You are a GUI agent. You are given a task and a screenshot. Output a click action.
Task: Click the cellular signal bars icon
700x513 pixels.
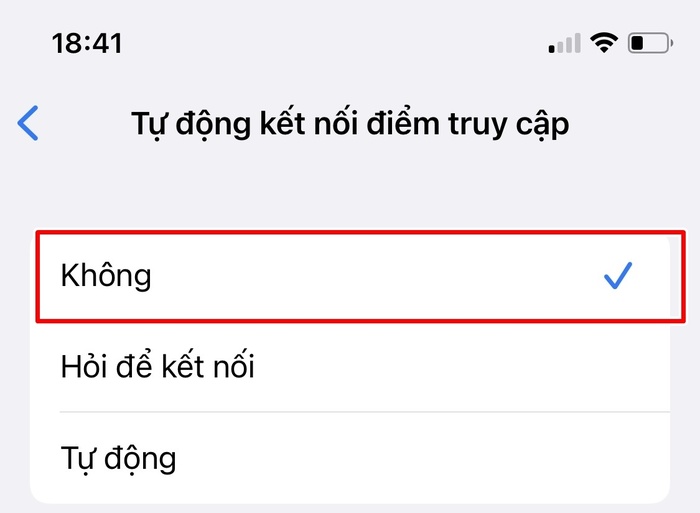click(564, 44)
